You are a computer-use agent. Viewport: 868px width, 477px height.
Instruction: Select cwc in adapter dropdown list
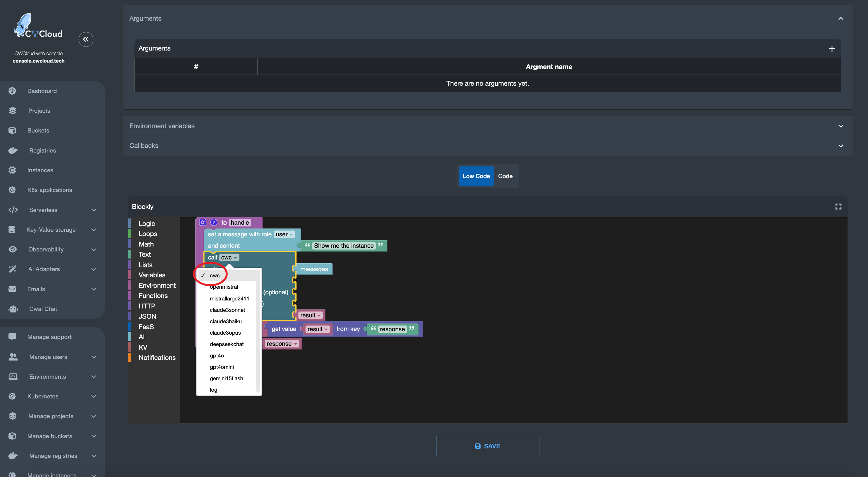[227, 275]
